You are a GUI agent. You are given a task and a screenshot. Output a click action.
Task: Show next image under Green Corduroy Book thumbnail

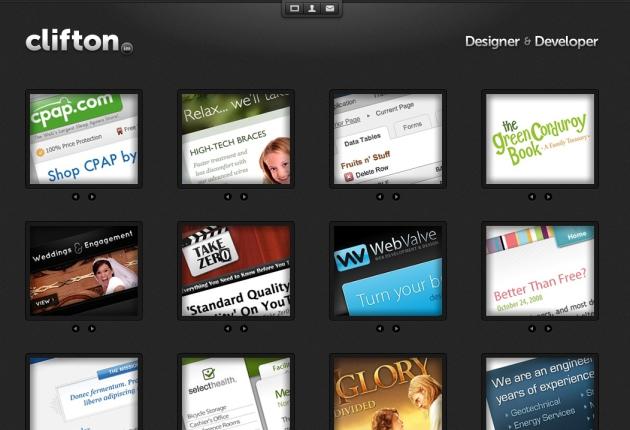(x=548, y=197)
